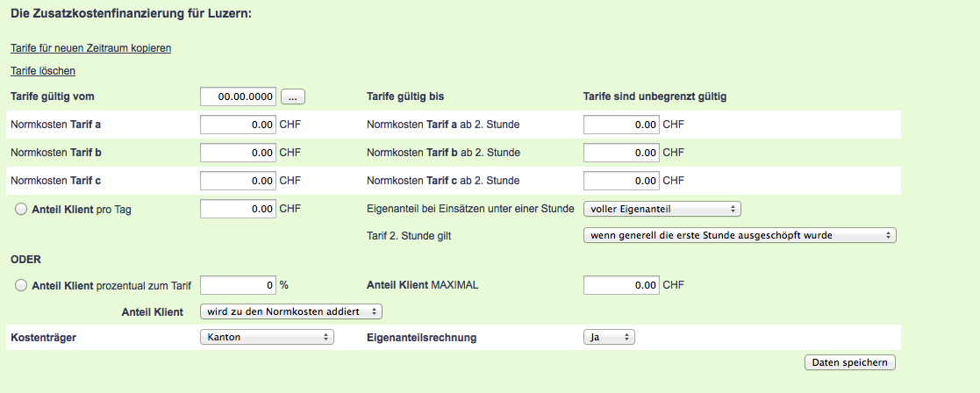980x393 pixels.
Task: Click Tarife für neuen Zeitraum kopieren link
Action: [90, 48]
